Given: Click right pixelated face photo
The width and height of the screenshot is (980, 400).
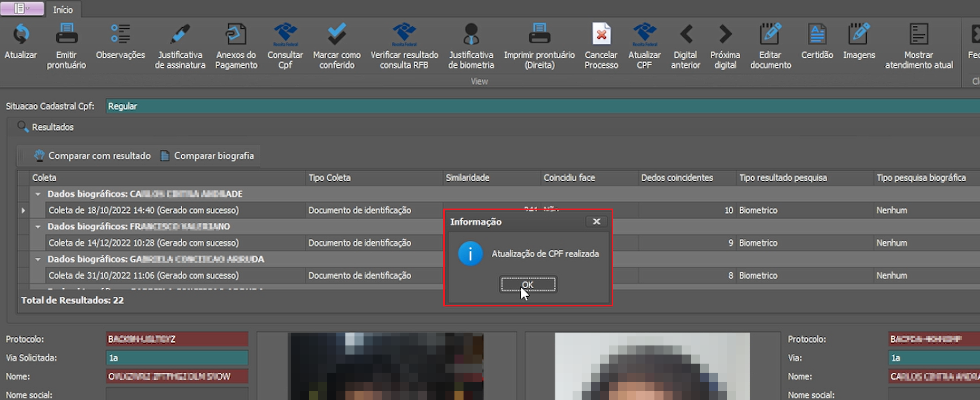Looking at the screenshot, I should pyautogui.click(x=652, y=366).
